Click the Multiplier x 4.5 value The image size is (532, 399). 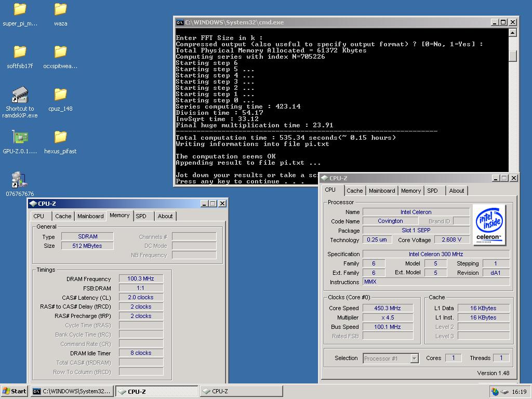(388, 317)
